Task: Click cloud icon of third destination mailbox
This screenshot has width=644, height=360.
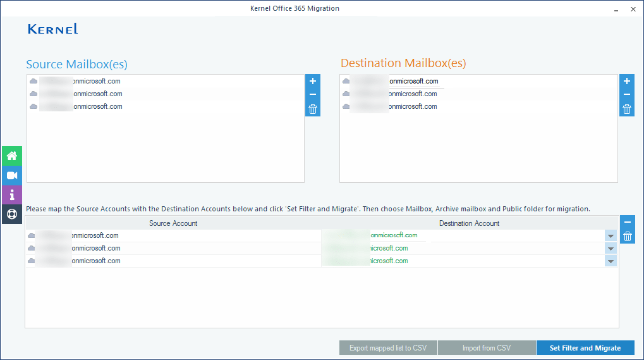Action: pos(346,107)
